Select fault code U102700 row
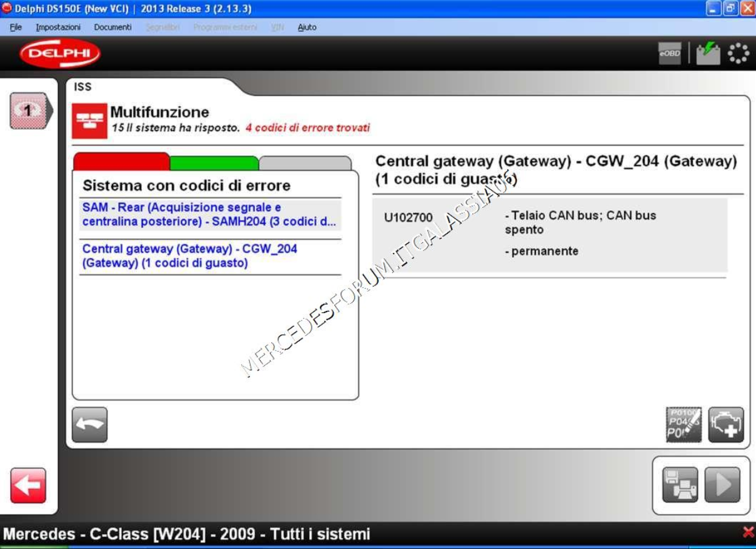 pyautogui.click(x=549, y=234)
